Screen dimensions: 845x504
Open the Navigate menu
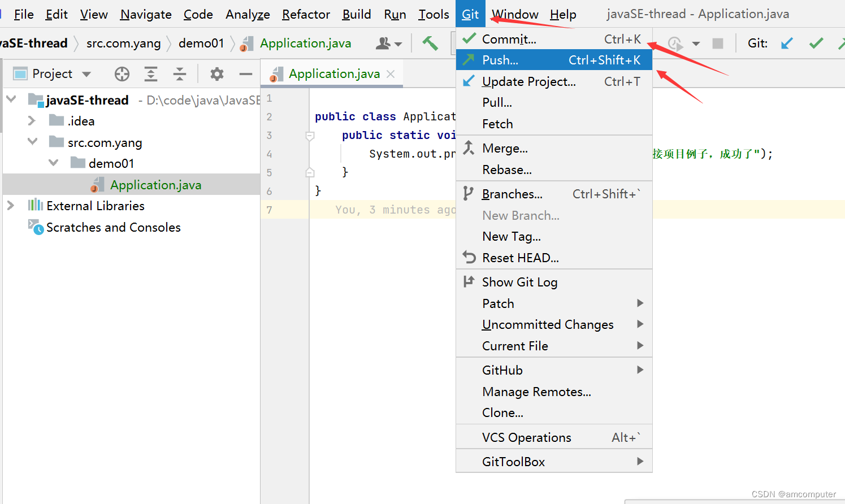coord(146,14)
